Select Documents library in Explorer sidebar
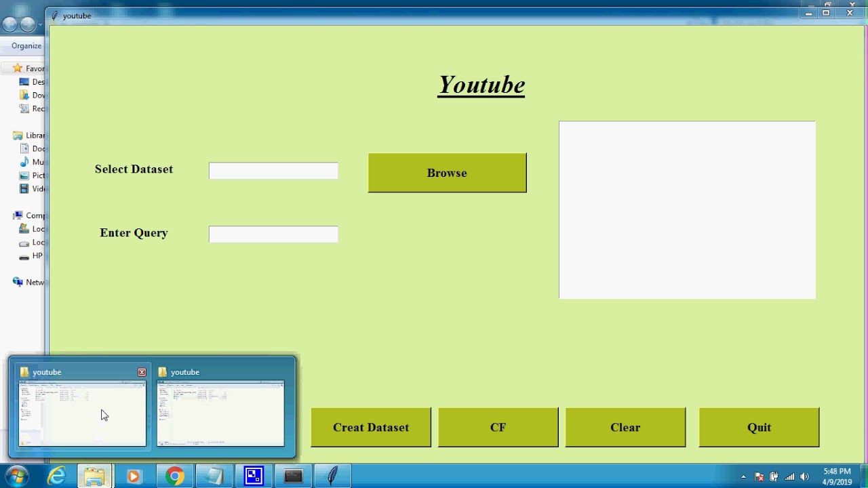Image resolution: width=868 pixels, height=488 pixels. [x=32, y=148]
